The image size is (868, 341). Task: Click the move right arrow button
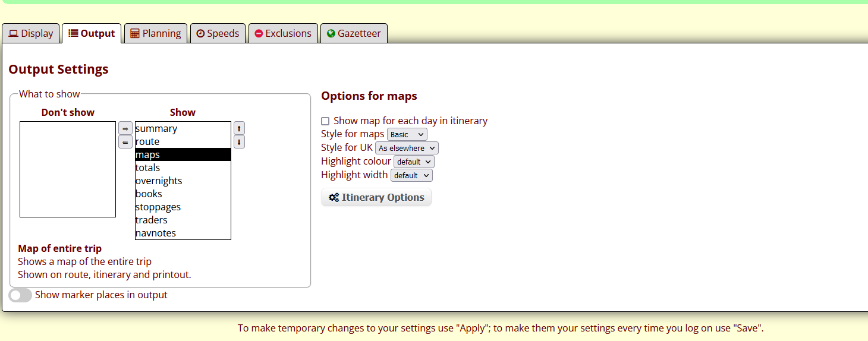click(125, 128)
